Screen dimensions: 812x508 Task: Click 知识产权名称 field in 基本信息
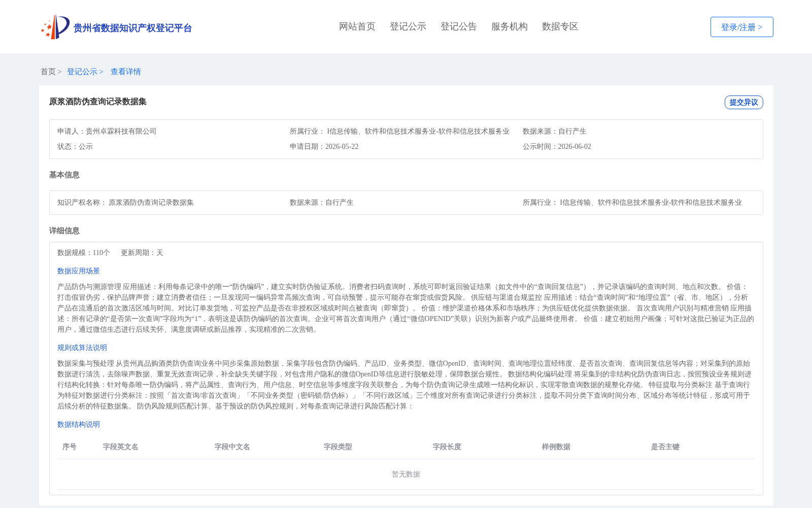point(125,202)
